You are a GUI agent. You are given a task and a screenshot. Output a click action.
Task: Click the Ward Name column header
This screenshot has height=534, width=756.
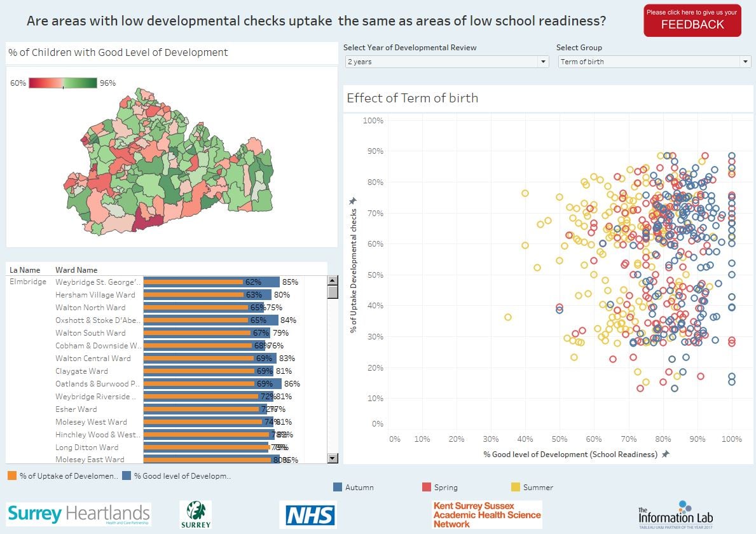click(76, 270)
